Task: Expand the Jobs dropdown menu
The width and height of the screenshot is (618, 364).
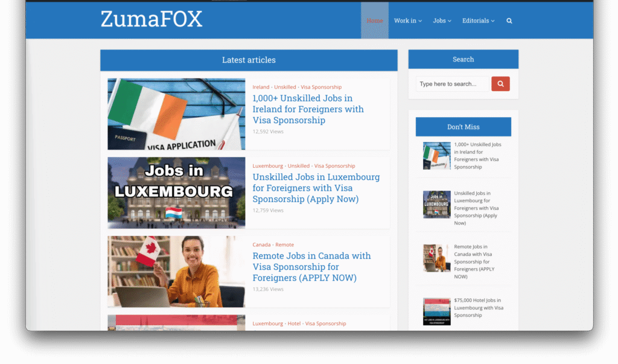Action: click(442, 21)
